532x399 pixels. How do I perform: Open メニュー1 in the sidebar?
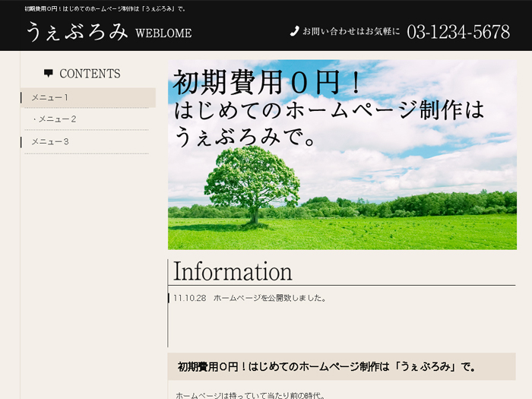(x=88, y=98)
